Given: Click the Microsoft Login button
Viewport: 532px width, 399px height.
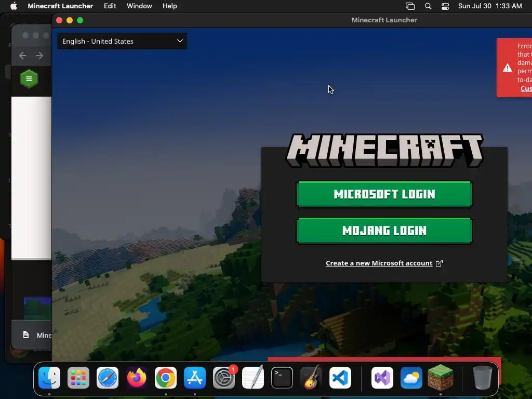Looking at the screenshot, I should (x=384, y=194).
